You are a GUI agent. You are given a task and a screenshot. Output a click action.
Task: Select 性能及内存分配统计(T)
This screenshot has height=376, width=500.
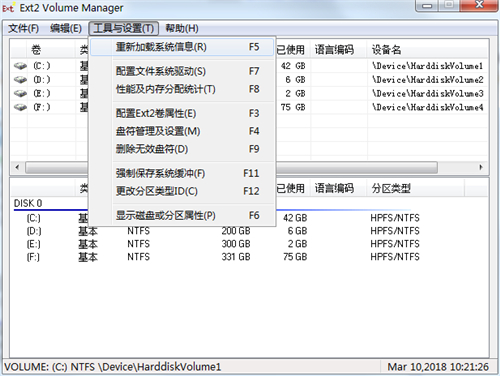pyautogui.click(x=182, y=89)
